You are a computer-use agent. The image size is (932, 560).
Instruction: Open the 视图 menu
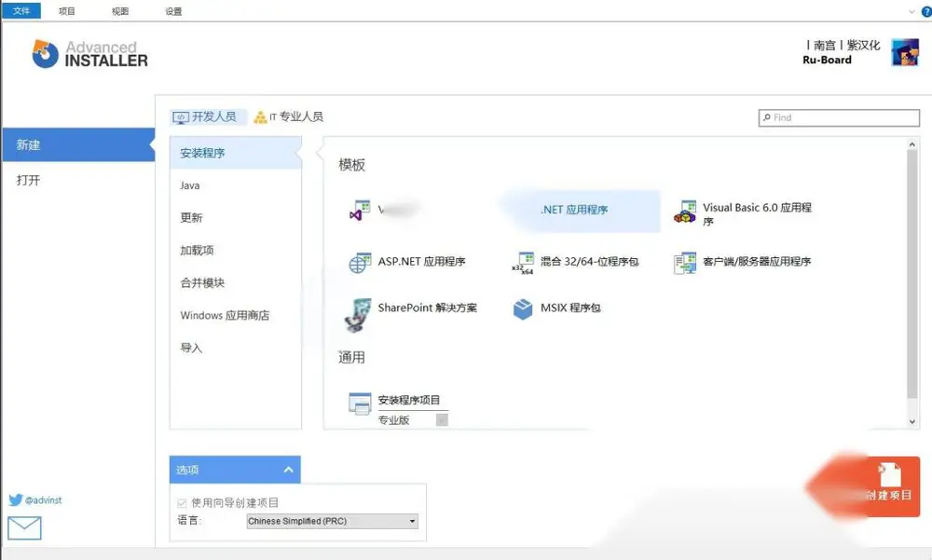[x=120, y=11]
